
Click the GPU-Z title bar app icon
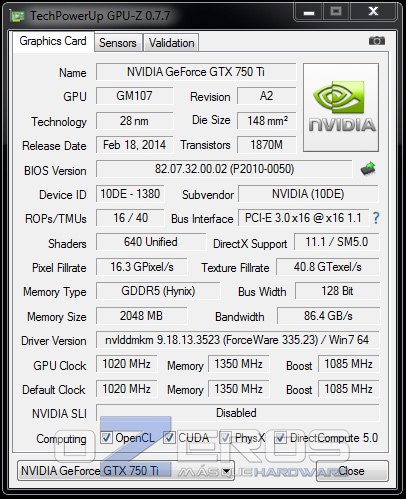click(17, 16)
